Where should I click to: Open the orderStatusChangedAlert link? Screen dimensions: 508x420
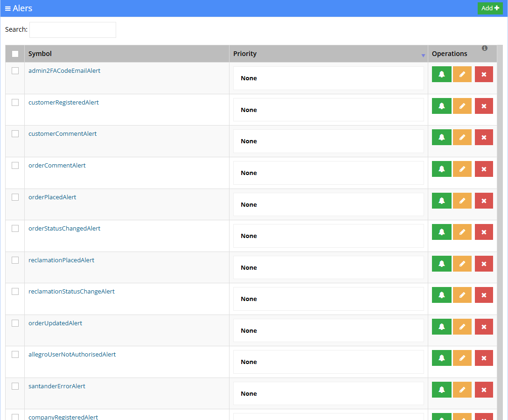pos(64,229)
